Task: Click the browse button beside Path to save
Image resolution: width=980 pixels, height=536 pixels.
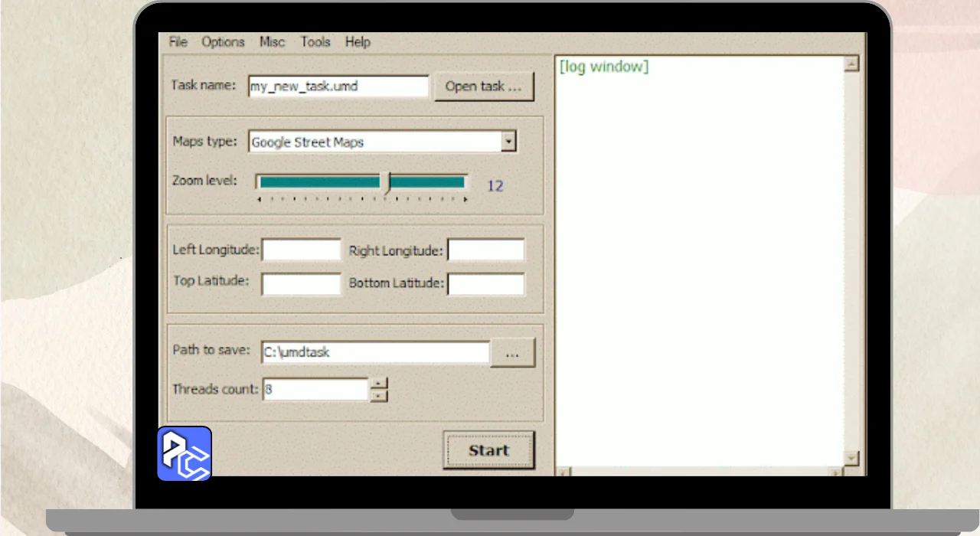Action: pos(512,353)
